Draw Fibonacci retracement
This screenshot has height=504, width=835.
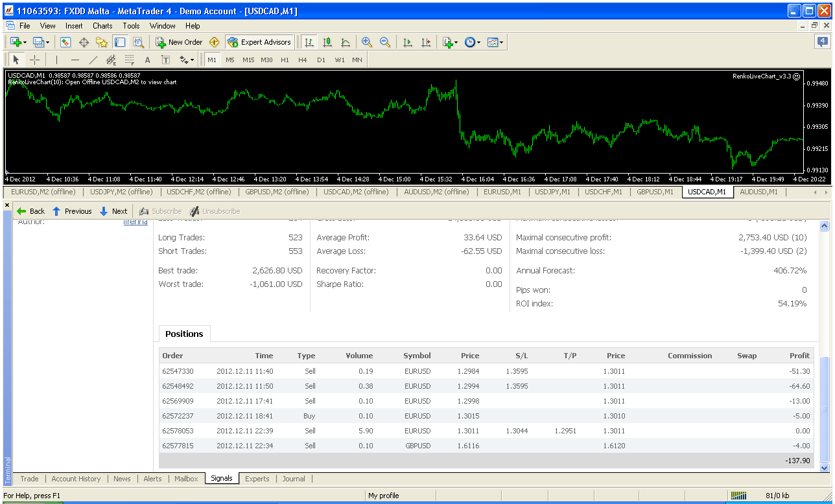point(130,60)
